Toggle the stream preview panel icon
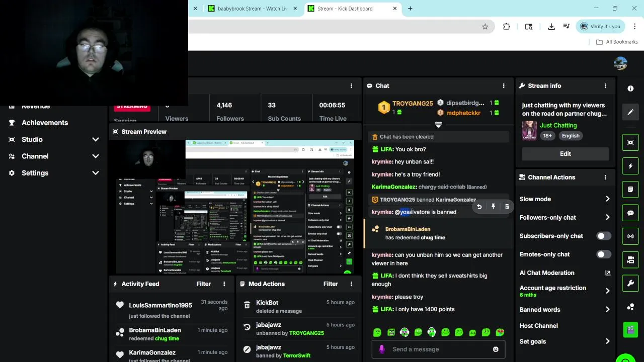Viewport: 644px width, 362px height. (630, 142)
